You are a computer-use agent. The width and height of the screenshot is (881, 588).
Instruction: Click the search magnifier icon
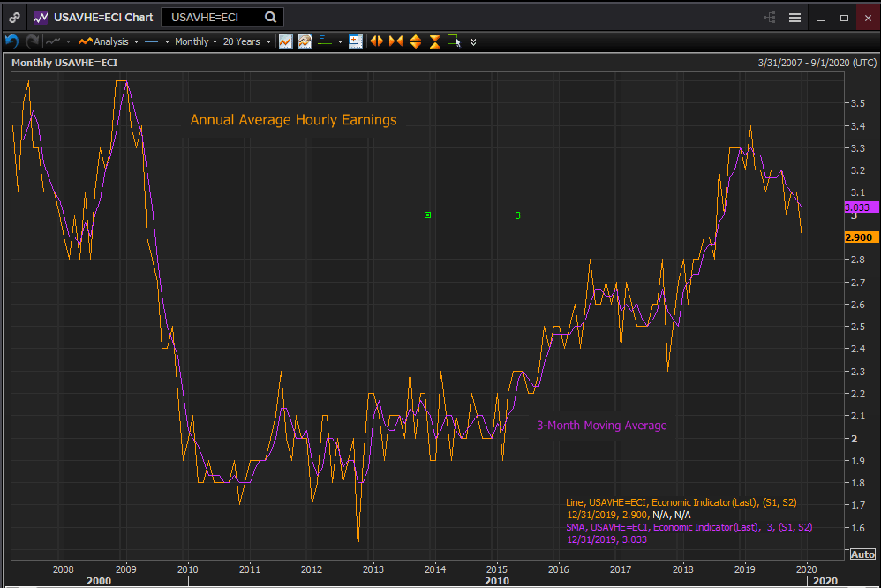click(x=271, y=17)
